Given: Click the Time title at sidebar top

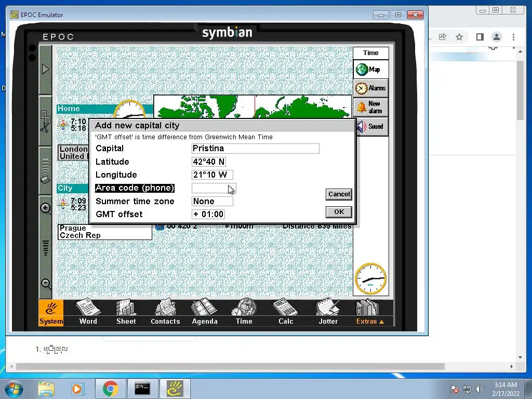Looking at the screenshot, I should coord(370,53).
